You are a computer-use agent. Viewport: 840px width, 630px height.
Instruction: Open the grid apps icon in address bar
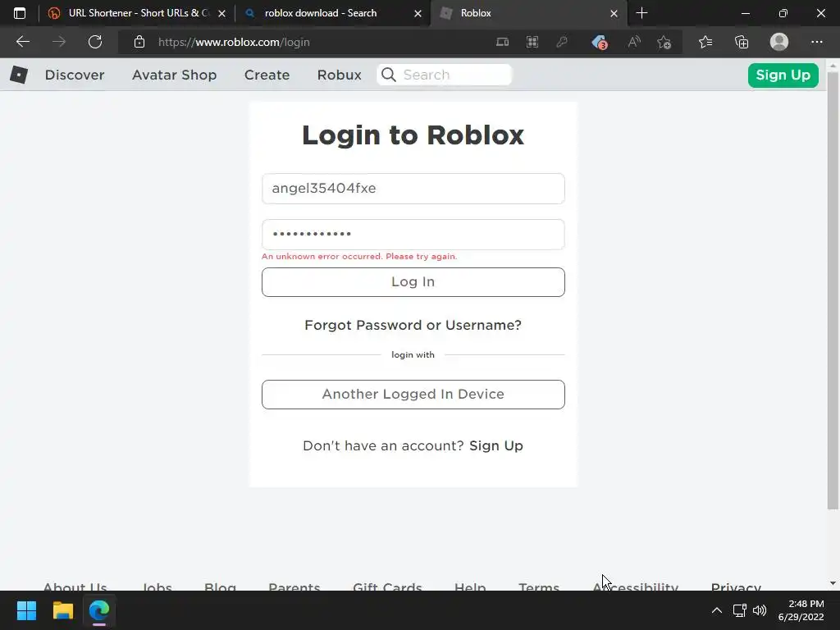coord(532,42)
